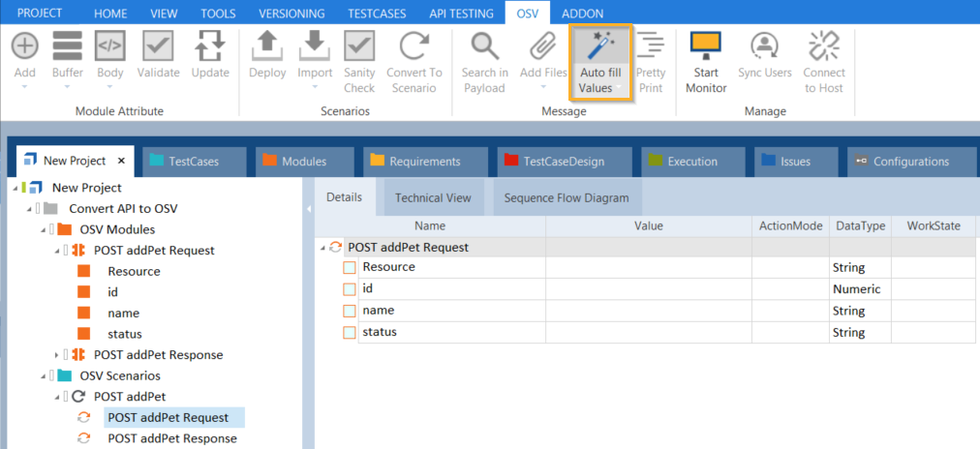The width and height of the screenshot is (980, 449).
Task: Open the Sequence Flow Diagram tab
Action: tap(567, 198)
